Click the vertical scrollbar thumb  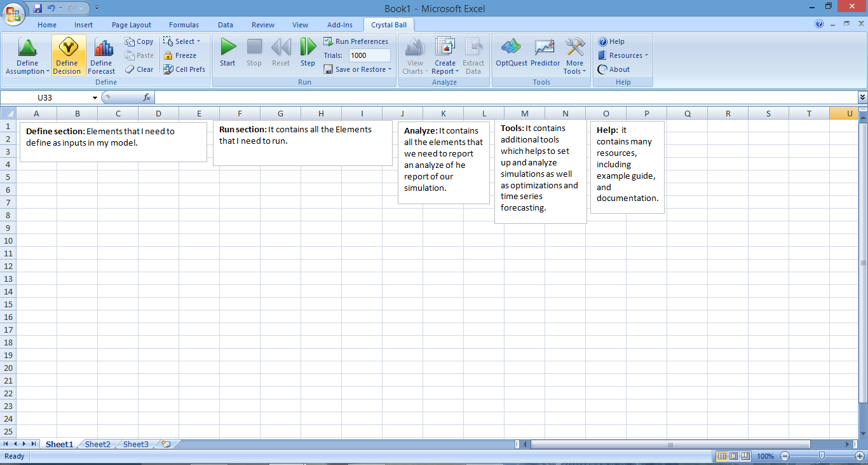(863, 262)
